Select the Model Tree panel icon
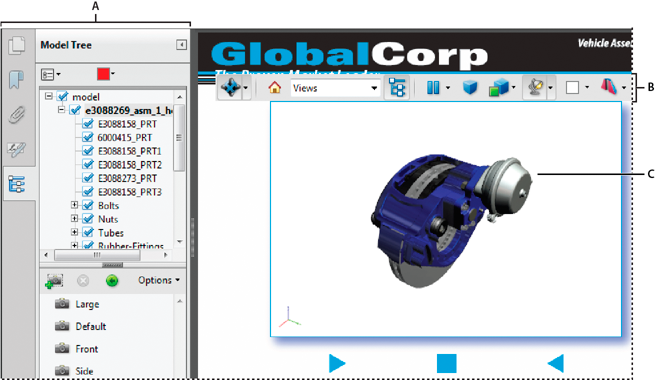Viewport: 655px width, 380px height. [17, 184]
